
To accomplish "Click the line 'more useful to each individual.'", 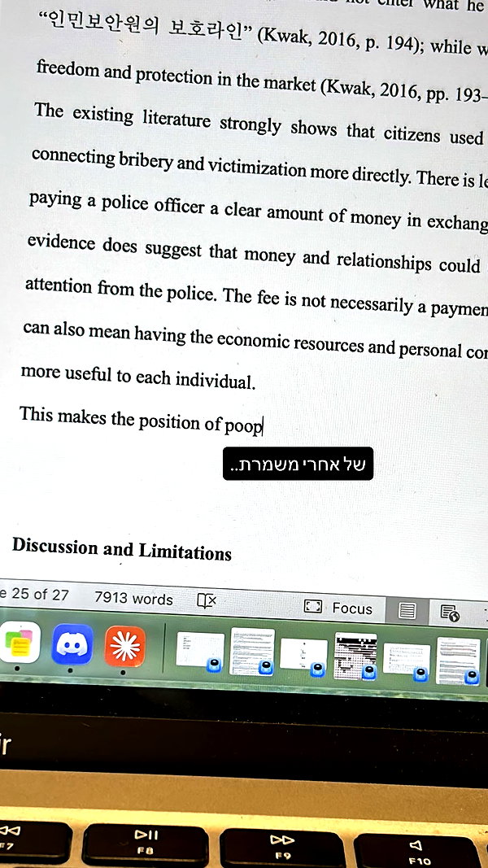I will (138, 377).
